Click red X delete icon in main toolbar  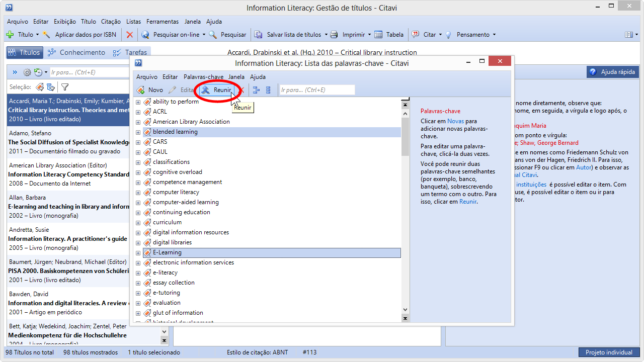coord(130,35)
